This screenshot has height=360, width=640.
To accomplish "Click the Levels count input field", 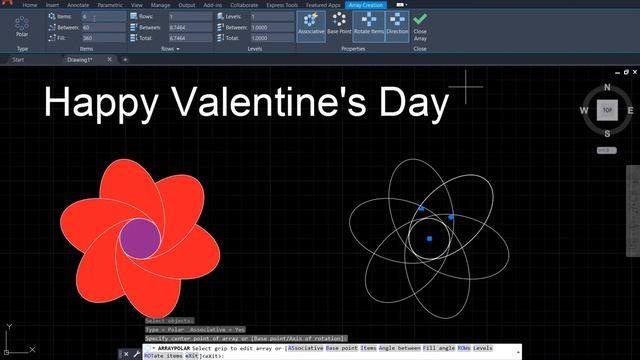I will click(x=272, y=17).
